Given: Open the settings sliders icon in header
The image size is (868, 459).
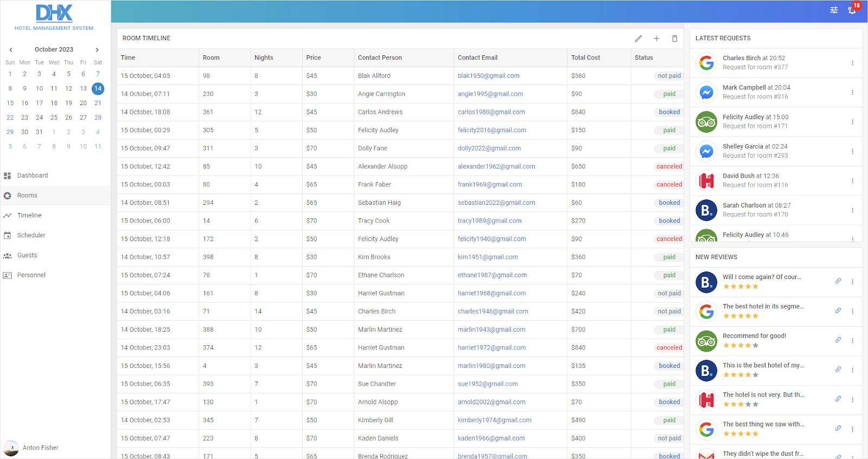Looking at the screenshot, I should (834, 10).
